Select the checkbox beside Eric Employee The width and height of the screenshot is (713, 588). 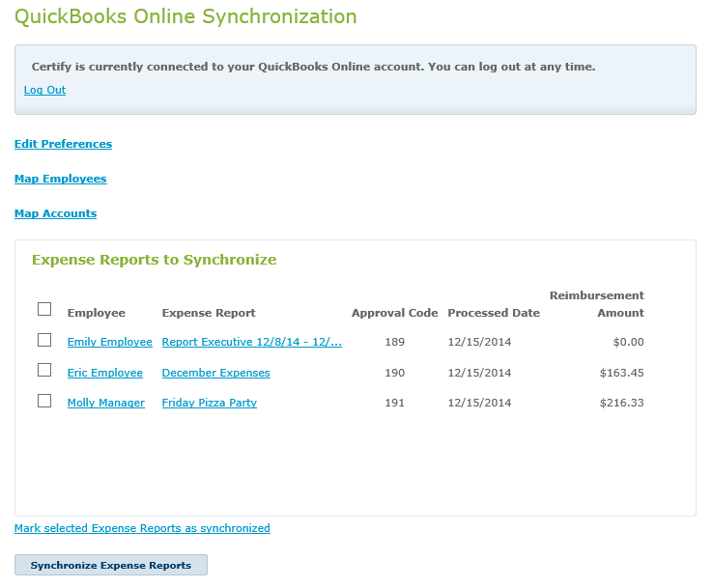44,370
